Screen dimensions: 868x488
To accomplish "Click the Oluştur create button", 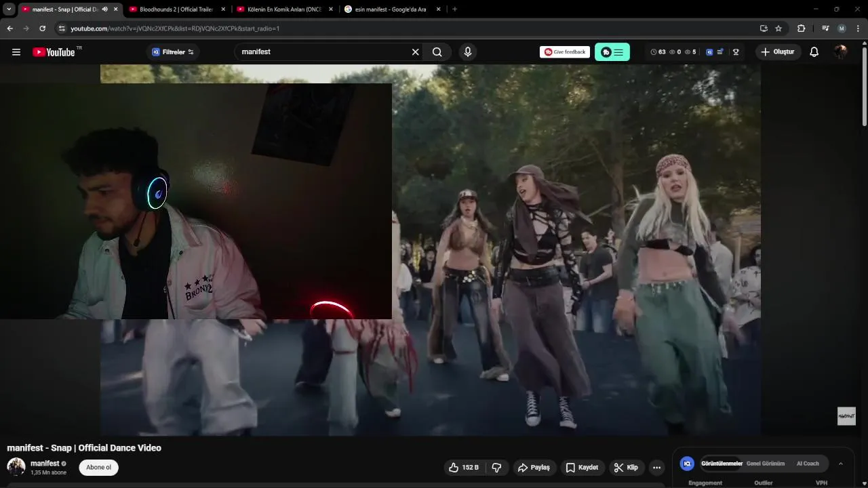I will click(x=778, y=52).
